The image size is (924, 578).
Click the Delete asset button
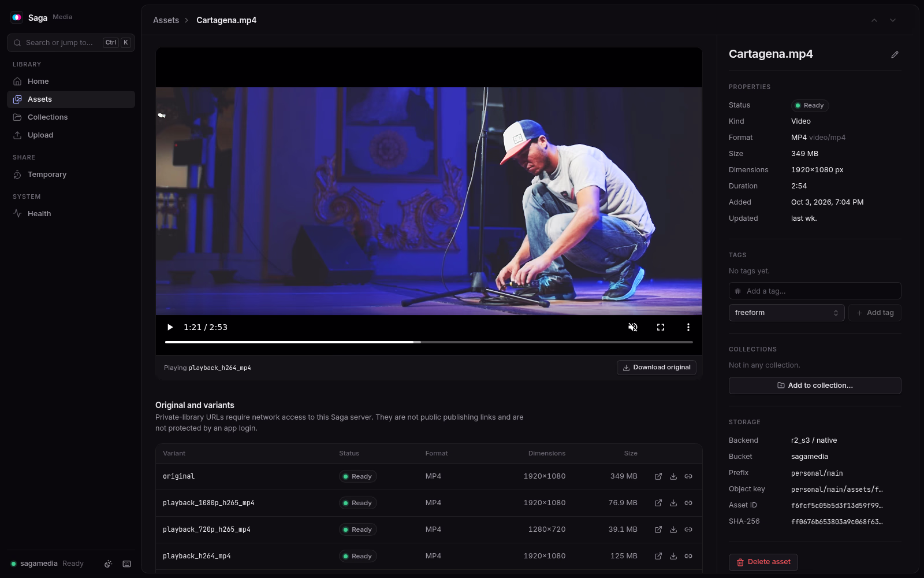(763, 562)
